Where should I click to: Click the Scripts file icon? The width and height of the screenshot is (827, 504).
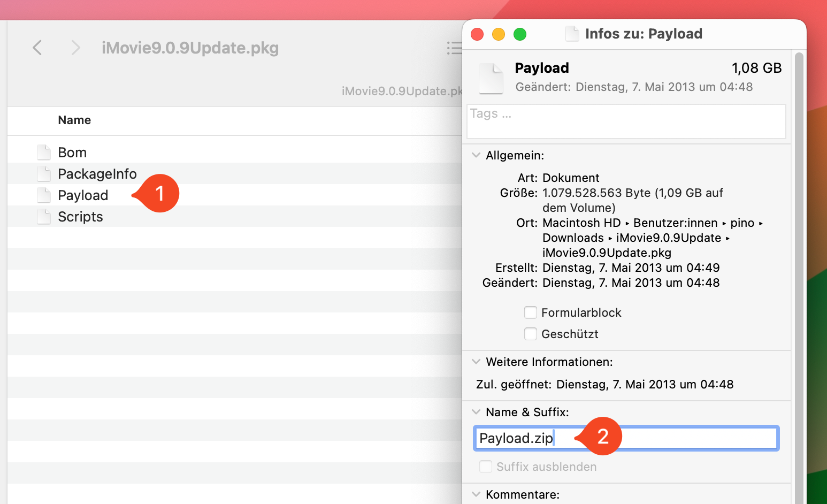click(44, 217)
